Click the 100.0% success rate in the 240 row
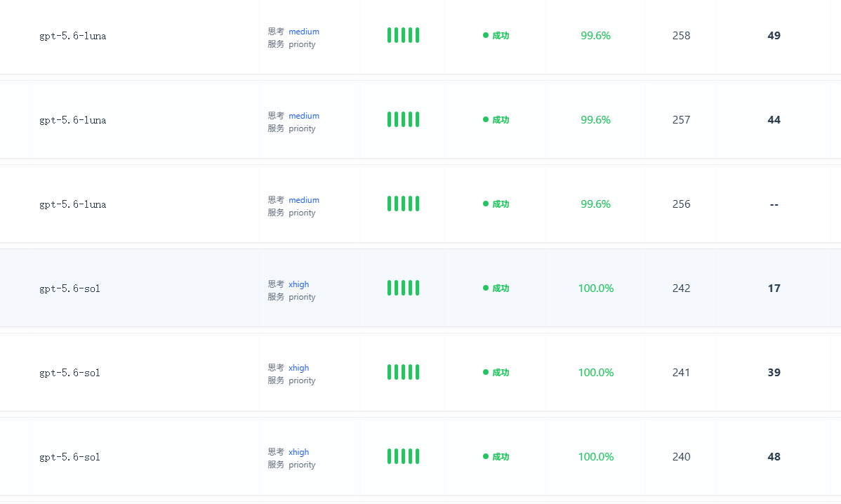This screenshot has height=504, width=841. (x=596, y=456)
